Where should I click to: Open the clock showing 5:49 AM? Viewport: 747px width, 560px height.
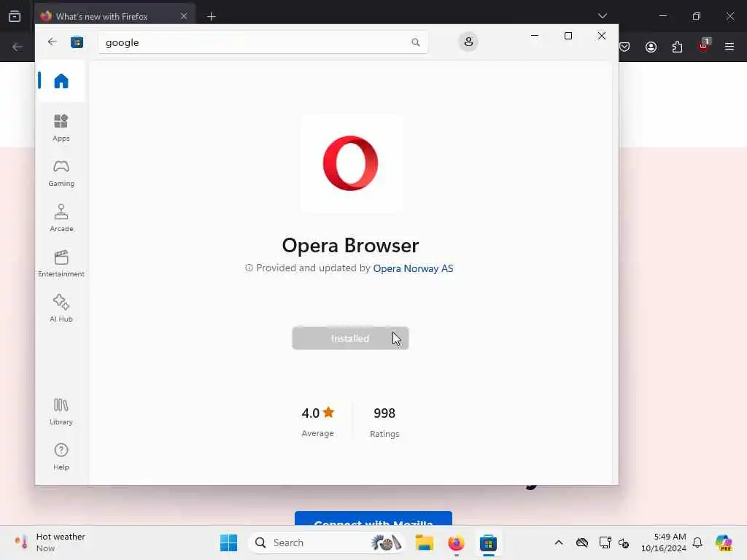tap(663, 542)
